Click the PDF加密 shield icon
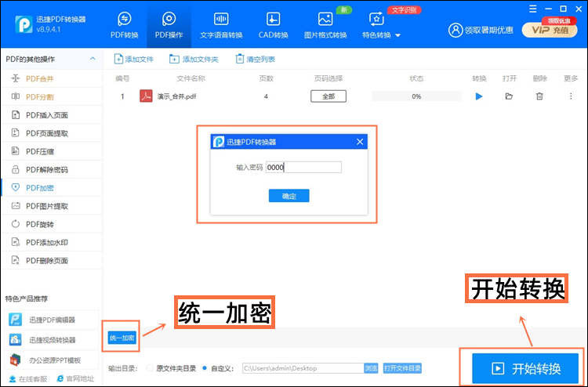588x387 pixels. [x=16, y=187]
